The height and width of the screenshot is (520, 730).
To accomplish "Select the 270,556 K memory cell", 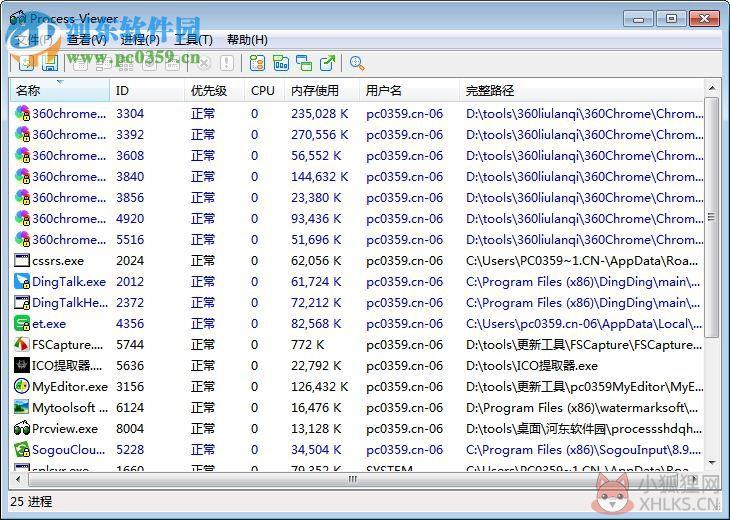I will coord(320,135).
